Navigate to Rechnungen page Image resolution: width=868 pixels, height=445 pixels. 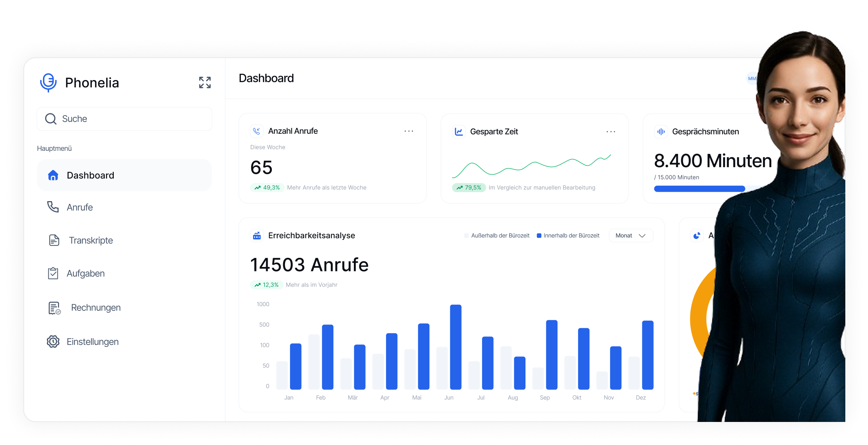96,308
